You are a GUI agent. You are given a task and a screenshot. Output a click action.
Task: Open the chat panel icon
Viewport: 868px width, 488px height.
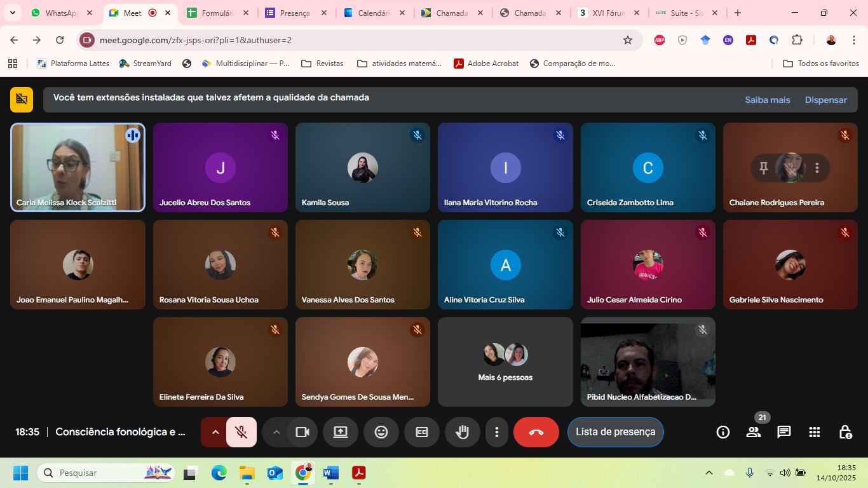[x=784, y=432]
